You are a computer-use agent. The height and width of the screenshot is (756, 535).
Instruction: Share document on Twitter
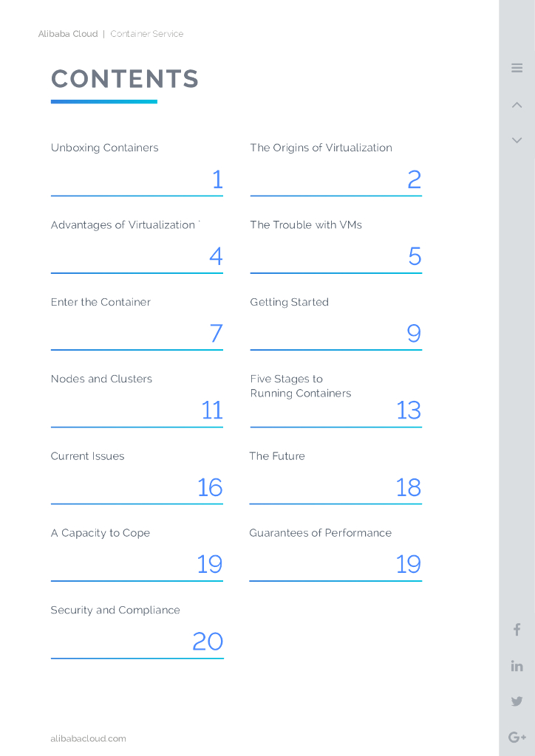(517, 701)
